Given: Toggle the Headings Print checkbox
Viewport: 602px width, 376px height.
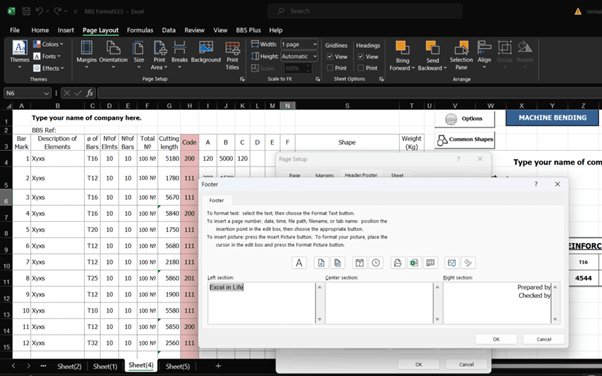Looking at the screenshot, I should [x=361, y=68].
